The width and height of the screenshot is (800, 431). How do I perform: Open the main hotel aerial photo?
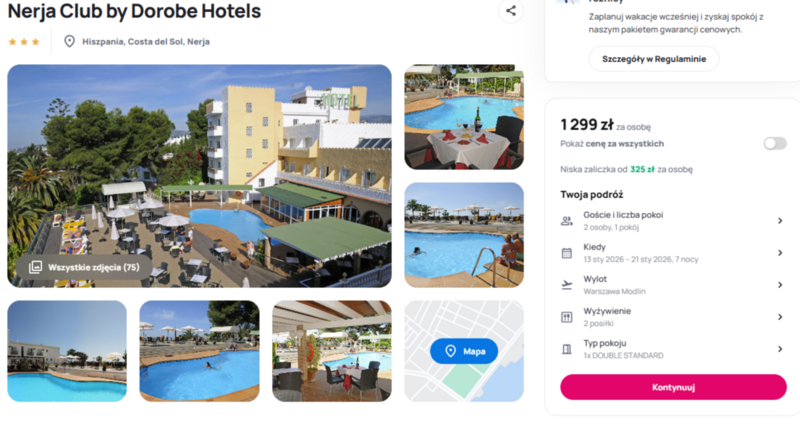(x=199, y=176)
